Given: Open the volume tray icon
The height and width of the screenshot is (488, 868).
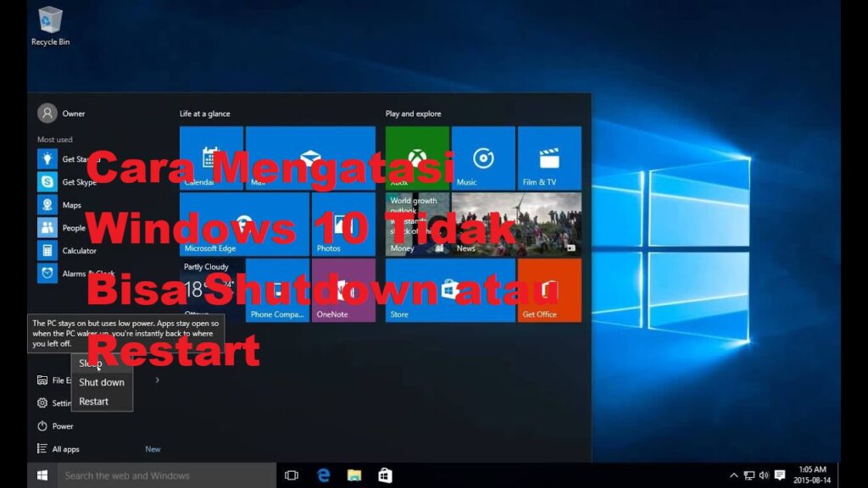Looking at the screenshot, I should point(764,475).
